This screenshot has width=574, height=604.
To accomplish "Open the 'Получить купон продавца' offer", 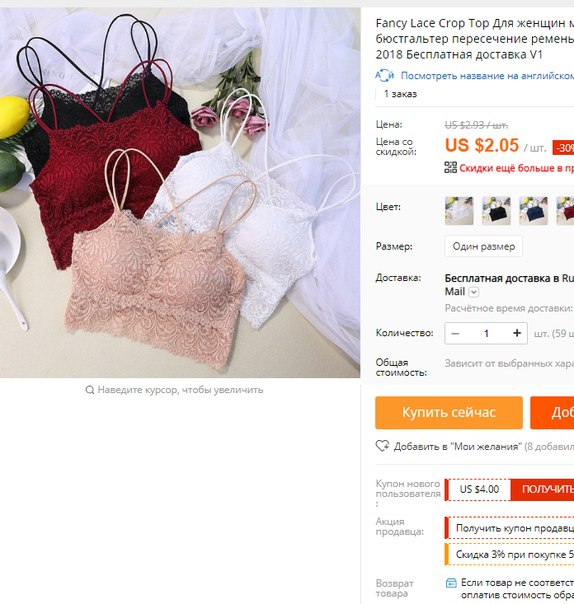I will [514, 528].
